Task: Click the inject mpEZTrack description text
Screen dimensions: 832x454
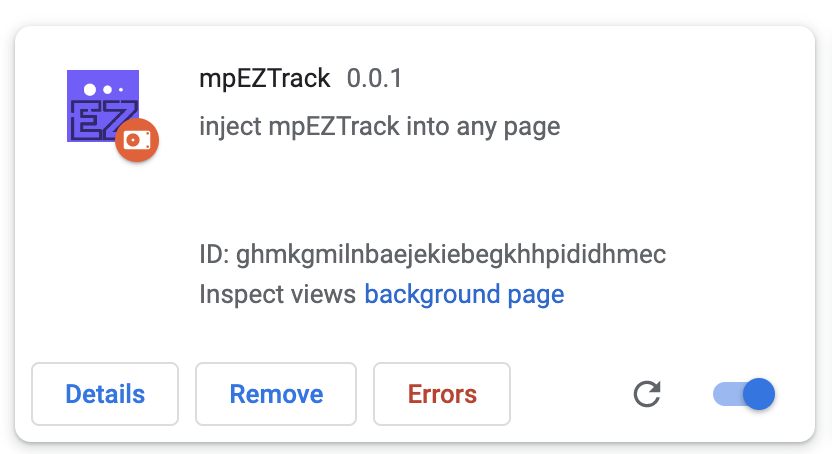Action: point(379,127)
